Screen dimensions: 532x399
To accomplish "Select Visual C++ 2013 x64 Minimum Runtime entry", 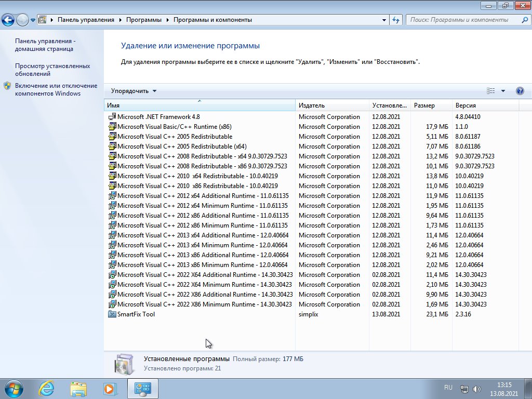I will [x=203, y=245].
